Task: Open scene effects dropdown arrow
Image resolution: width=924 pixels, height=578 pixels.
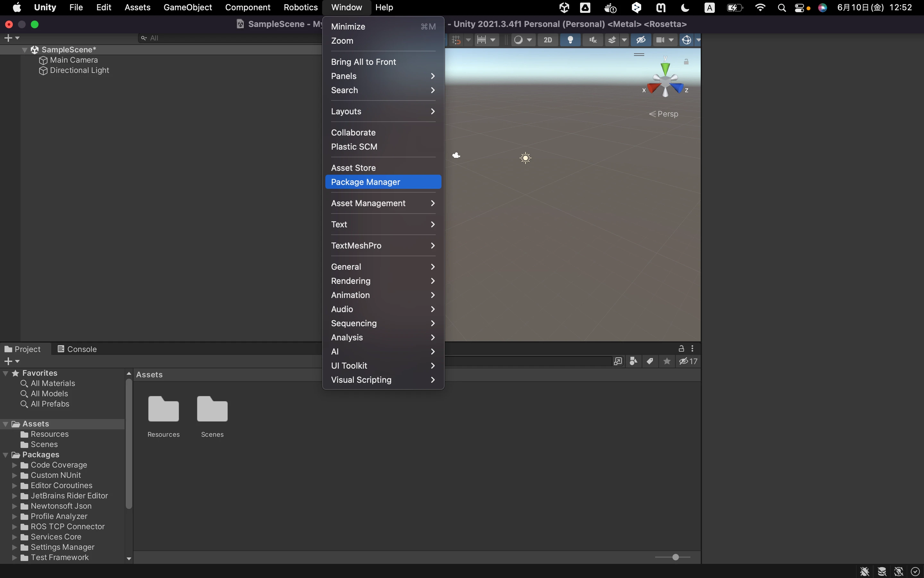Action: click(624, 40)
